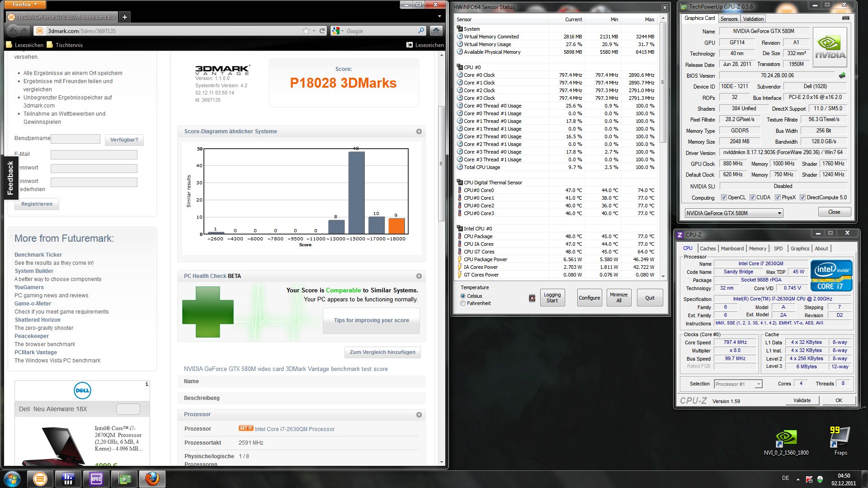Open Firefox home page
The image size is (868, 488).
436,31
